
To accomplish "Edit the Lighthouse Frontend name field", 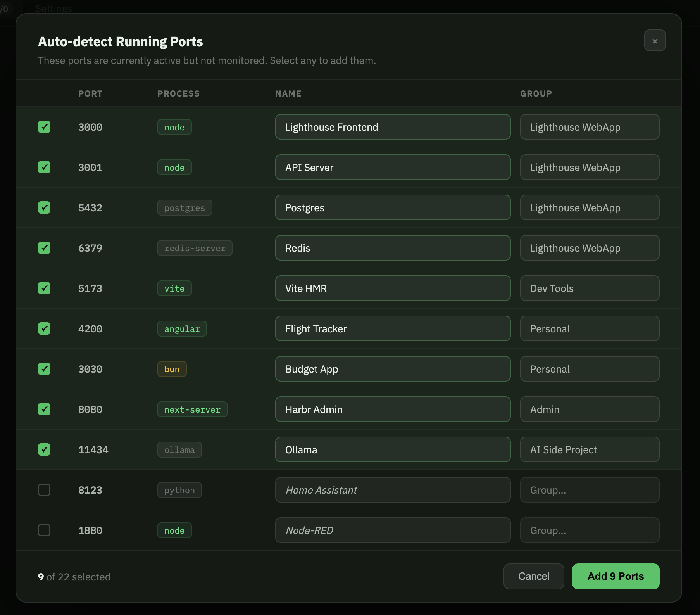I will 393,127.
